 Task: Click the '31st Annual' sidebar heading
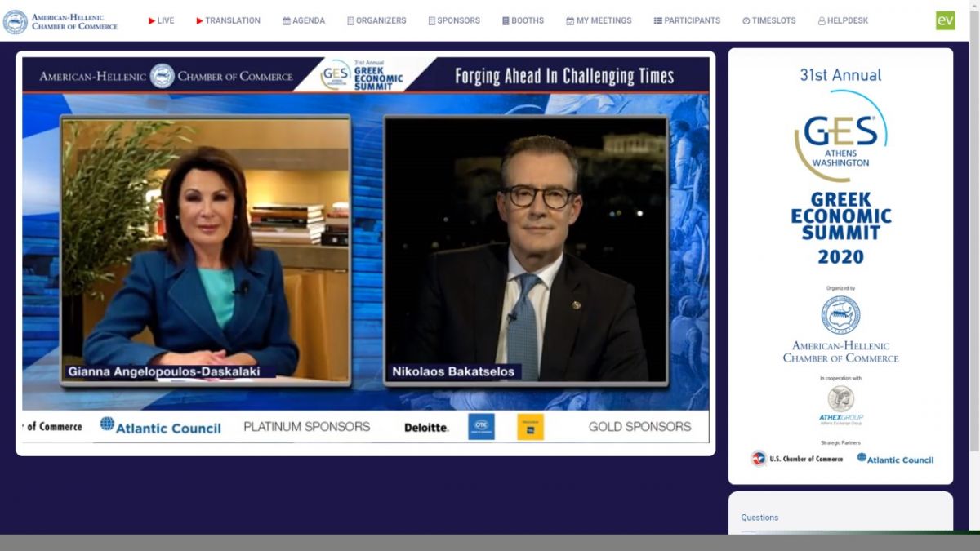(840, 75)
